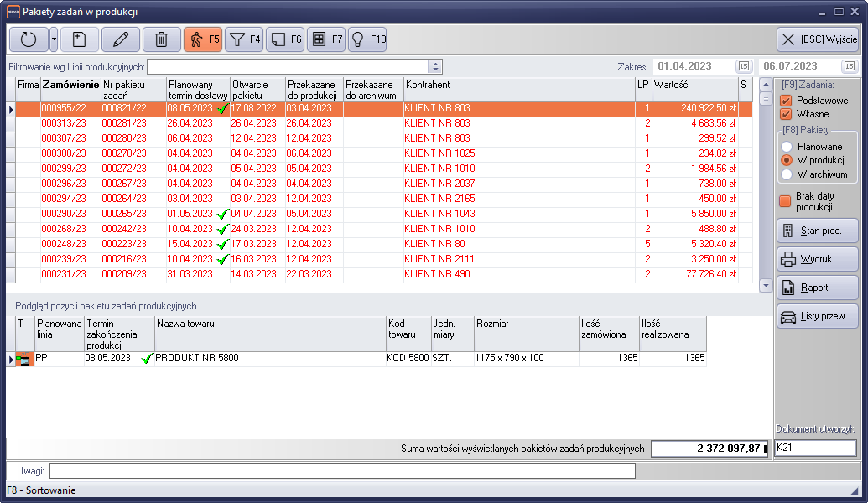Sort by the Kontrahent column header

coord(518,85)
